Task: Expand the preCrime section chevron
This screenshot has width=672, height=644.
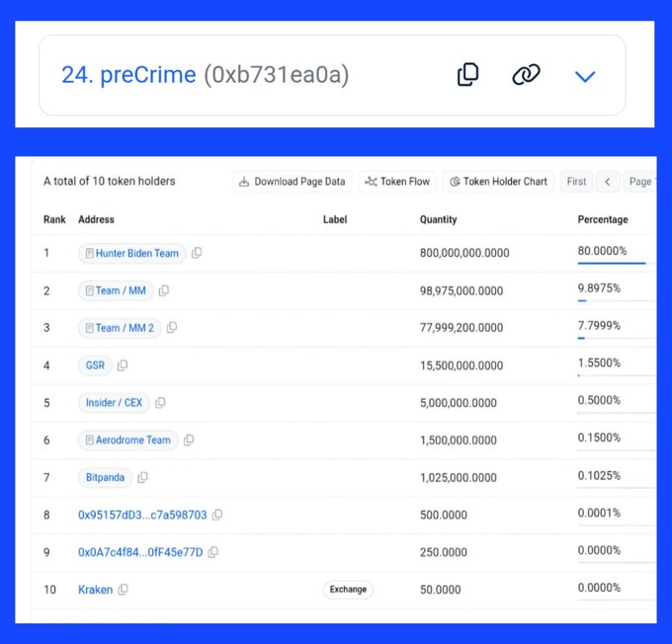Action: (585, 76)
